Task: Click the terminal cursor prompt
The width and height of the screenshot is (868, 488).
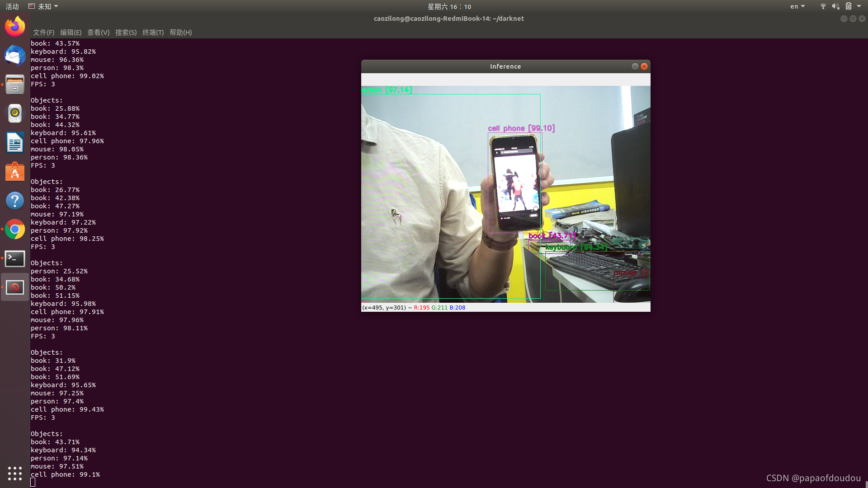Action: (33, 483)
